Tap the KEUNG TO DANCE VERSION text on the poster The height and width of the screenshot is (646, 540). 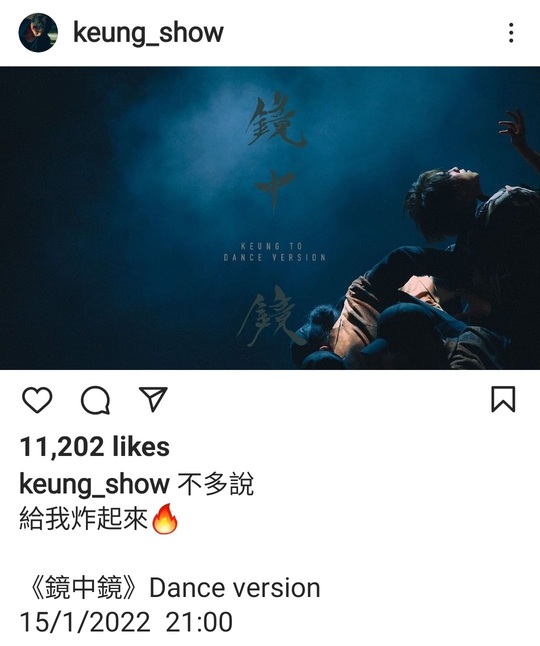275,252
